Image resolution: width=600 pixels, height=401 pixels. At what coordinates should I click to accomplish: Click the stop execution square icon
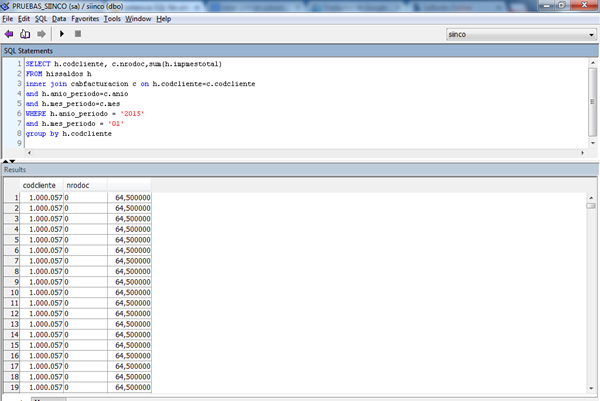click(78, 33)
